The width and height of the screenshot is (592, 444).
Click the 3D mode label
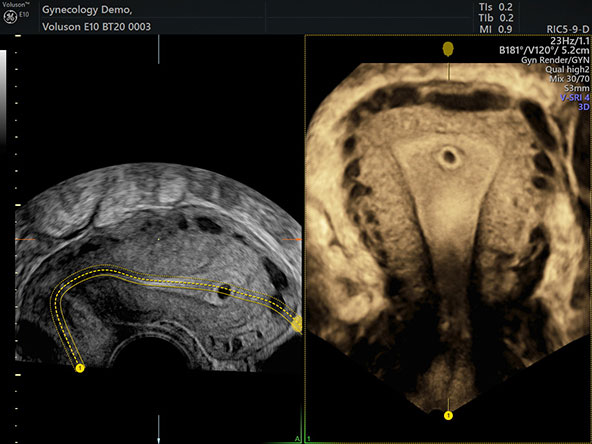tap(584, 107)
